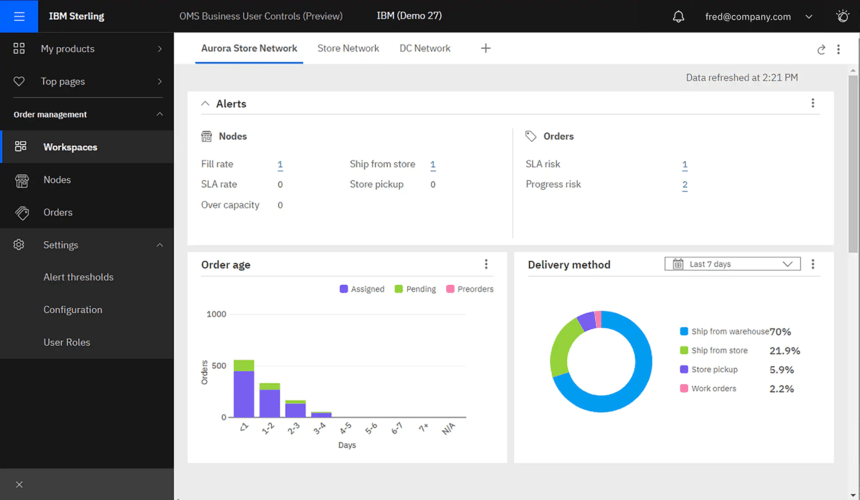Click the Fill rate alert count link
Image resolution: width=860 pixels, height=500 pixels.
pos(280,164)
